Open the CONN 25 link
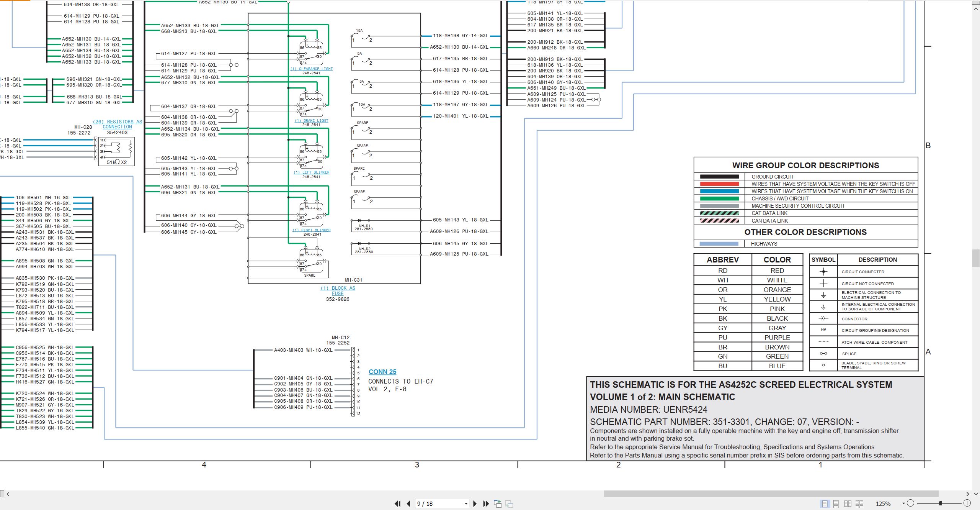The width and height of the screenshot is (980, 510). pyautogui.click(x=382, y=372)
